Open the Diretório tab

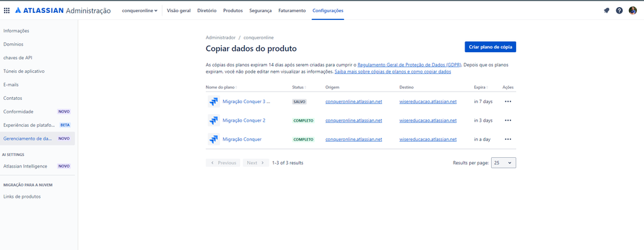tap(206, 11)
